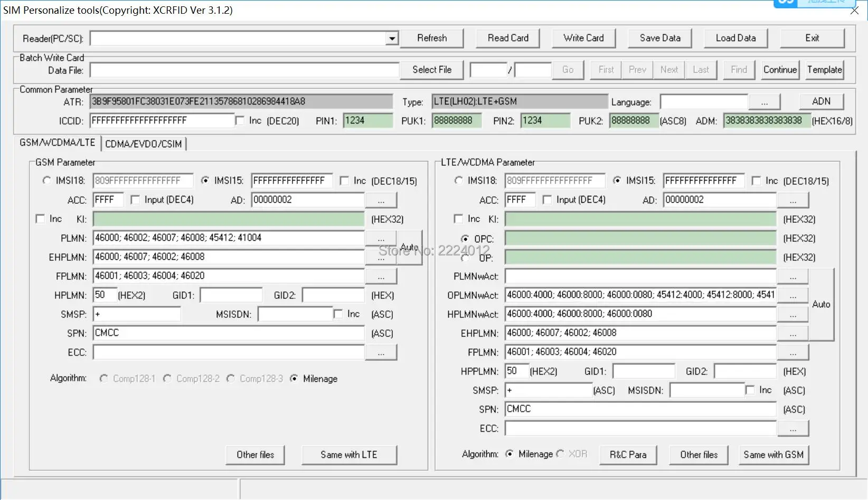Open the R&C Para settings
The height and width of the screenshot is (500, 868).
pyautogui.click(x=628, y=455)
